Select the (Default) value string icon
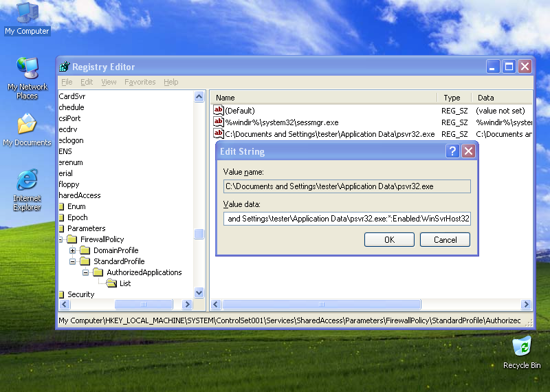Image resolution: width=550 pixels, height=392 pixels. (x=219, y=111)
